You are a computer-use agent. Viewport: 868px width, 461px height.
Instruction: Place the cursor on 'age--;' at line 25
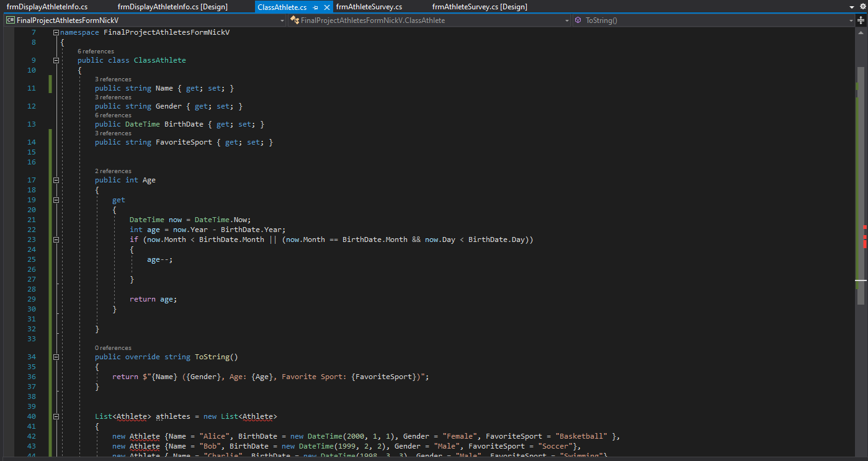160,259
